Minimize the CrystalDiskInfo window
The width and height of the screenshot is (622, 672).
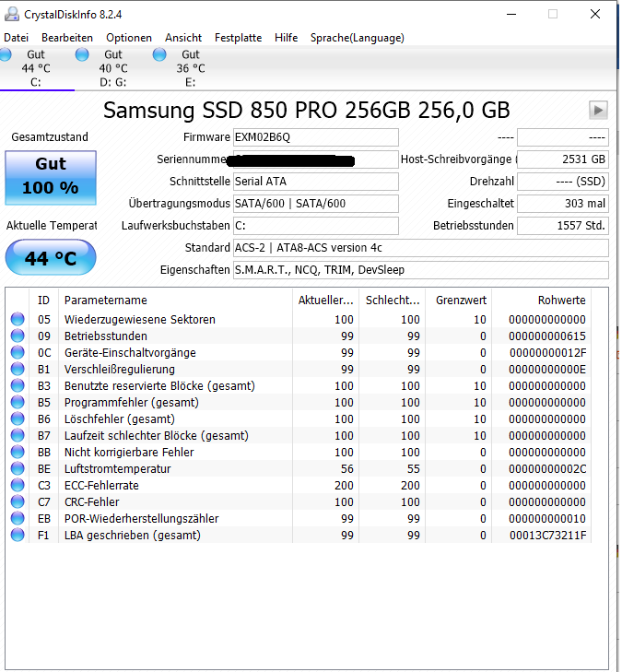(x=511, y=14)
